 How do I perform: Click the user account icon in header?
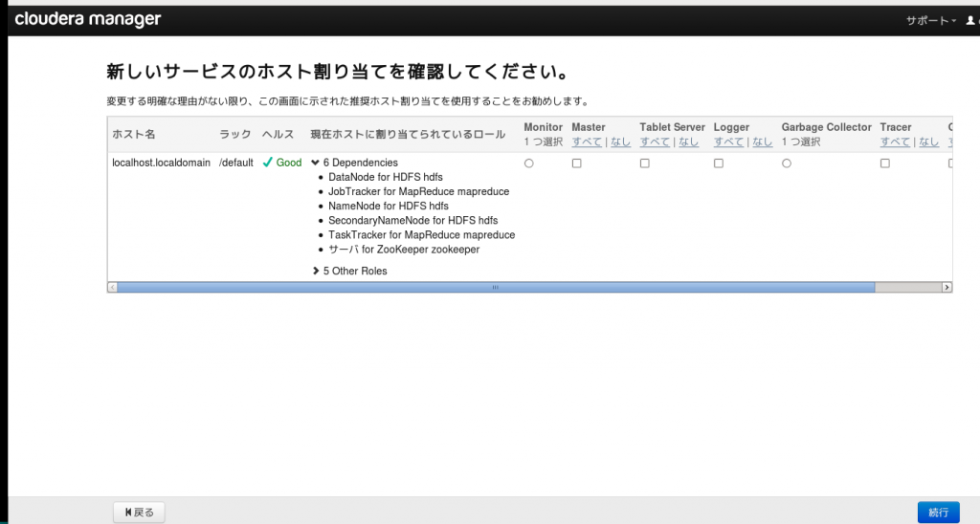point(970,21)
